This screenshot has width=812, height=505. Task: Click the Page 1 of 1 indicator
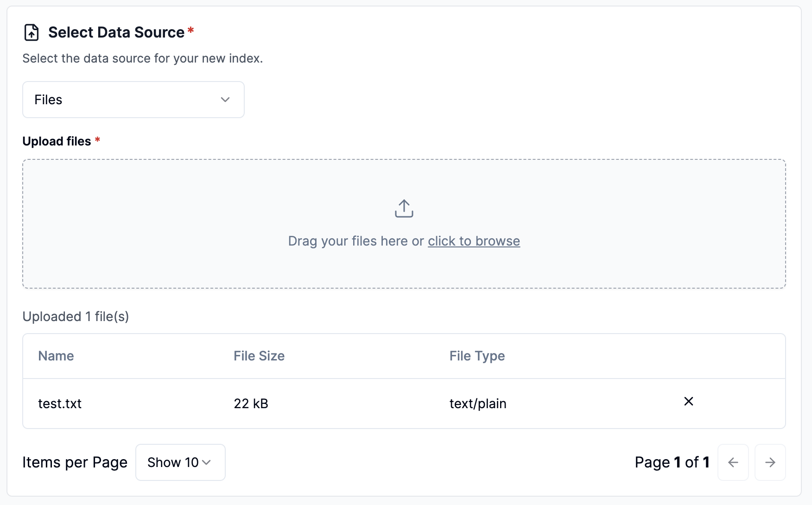(x=672, y=462)
